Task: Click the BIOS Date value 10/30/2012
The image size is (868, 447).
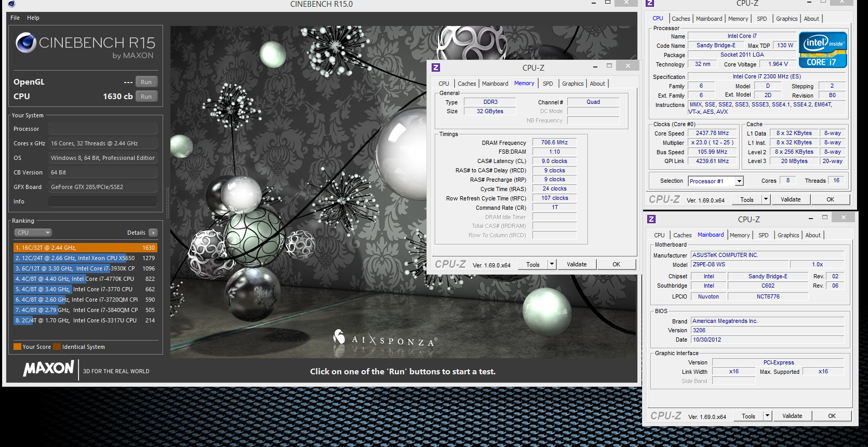Action: (x=768, y=340)
